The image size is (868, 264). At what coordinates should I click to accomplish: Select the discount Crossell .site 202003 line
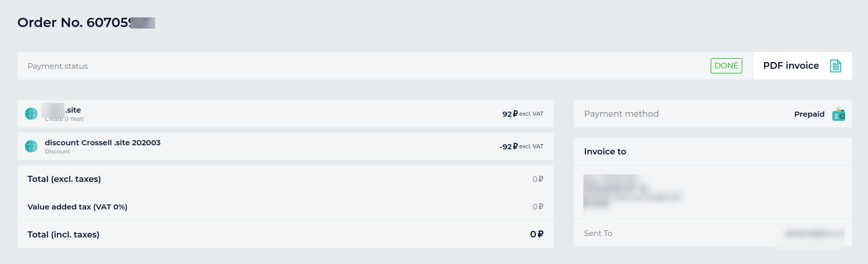point(102,143)
